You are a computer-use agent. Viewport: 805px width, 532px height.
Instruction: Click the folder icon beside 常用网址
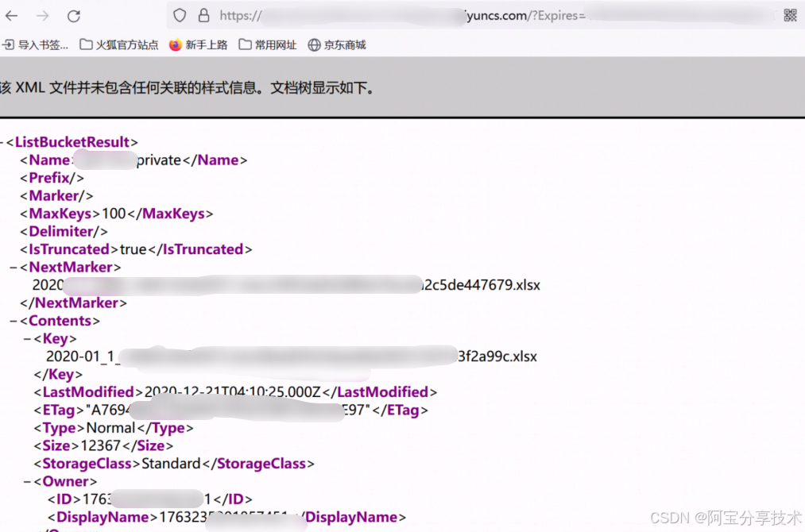246,45
